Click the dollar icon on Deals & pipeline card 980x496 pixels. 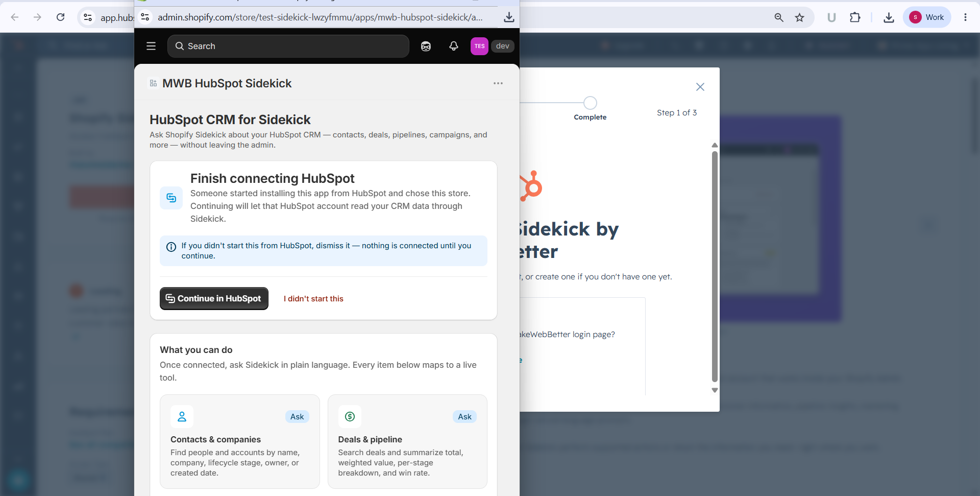350,417
